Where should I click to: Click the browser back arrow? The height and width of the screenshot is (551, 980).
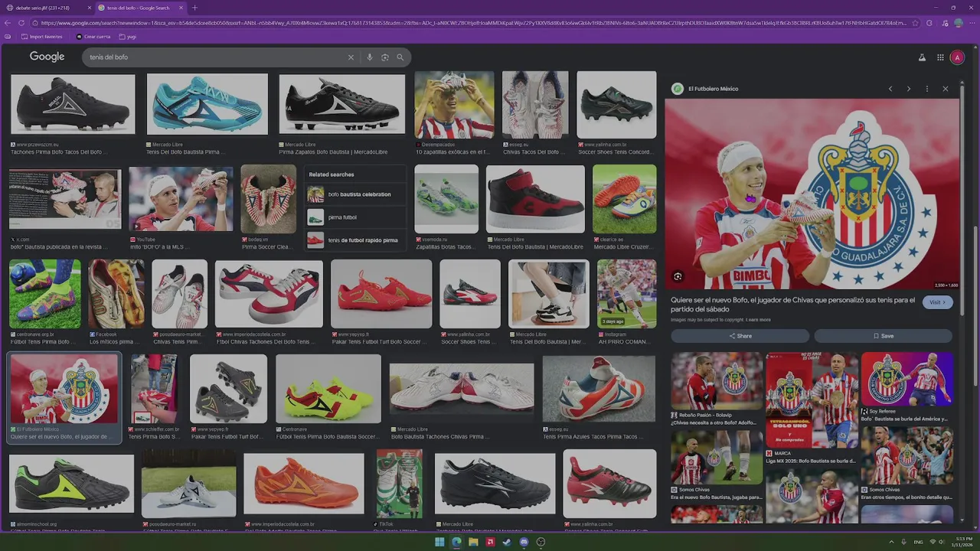(8, 23)
